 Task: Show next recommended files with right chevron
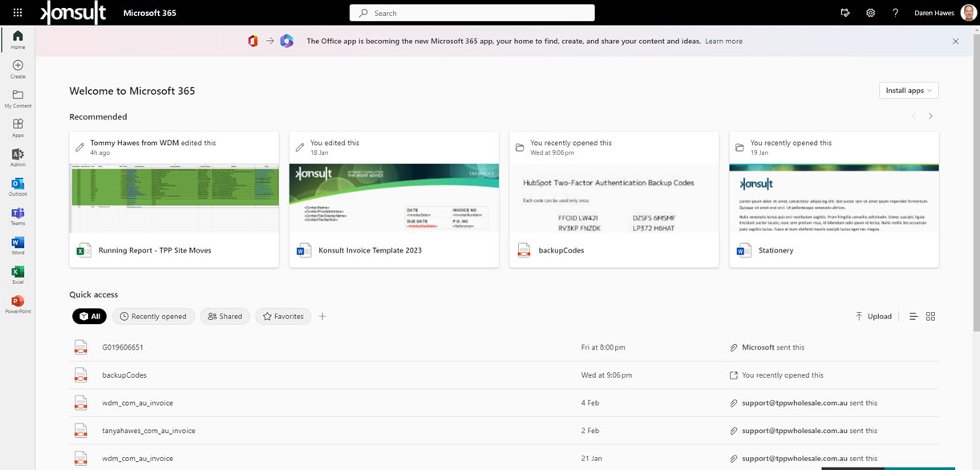tap(930, 116)
